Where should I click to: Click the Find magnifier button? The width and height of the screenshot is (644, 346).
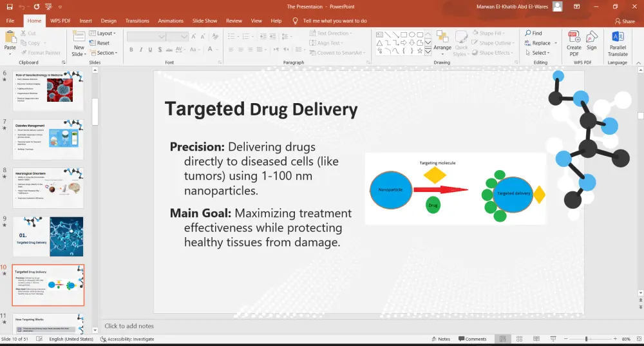coord(533,33)
